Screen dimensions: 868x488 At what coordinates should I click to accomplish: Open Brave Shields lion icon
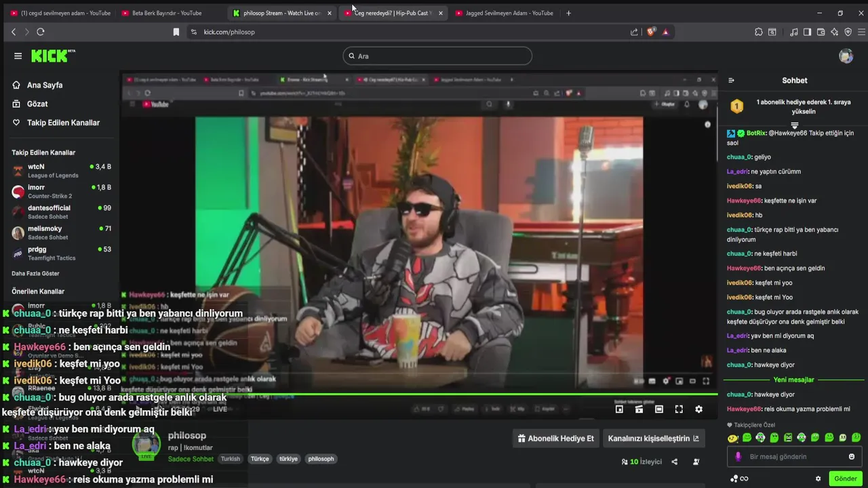coord(651,32)
